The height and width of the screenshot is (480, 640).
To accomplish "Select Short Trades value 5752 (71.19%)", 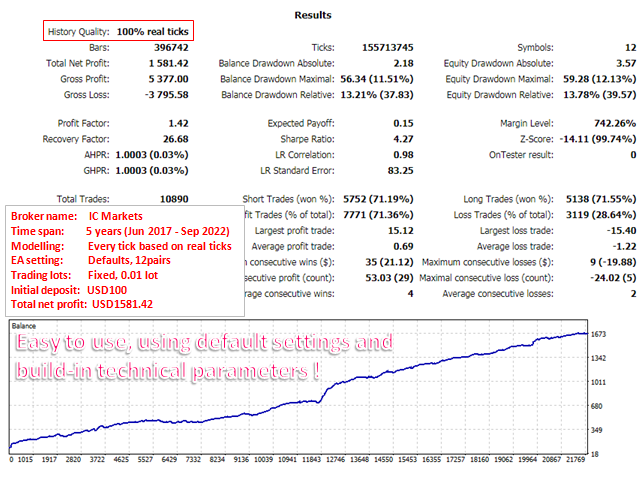I will 378,199.
